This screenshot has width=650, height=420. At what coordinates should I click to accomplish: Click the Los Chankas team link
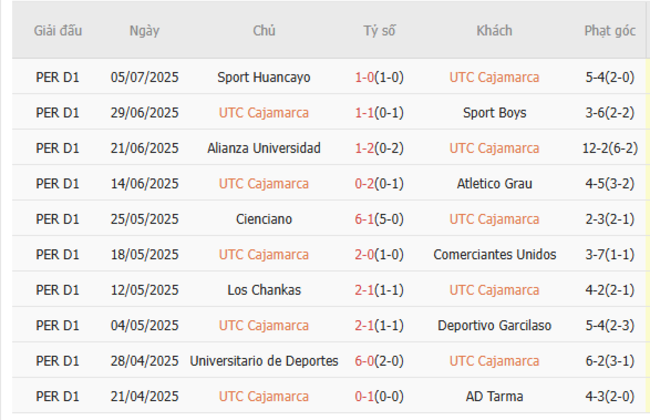click(264, 290)
